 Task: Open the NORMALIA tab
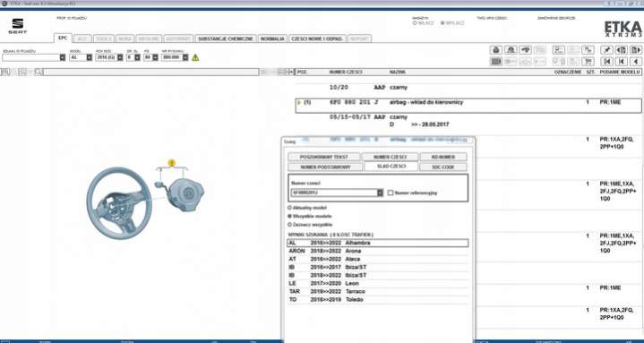pos(272,39)
